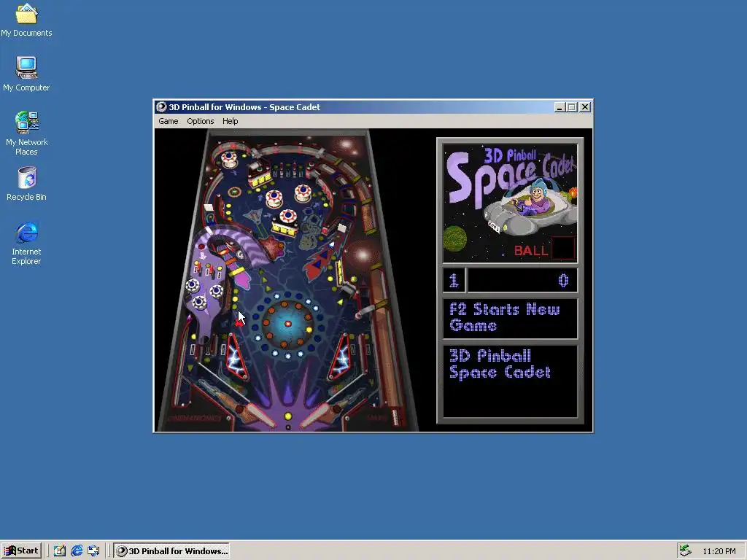Open the Options menu
This screenshot has width=747, height=560.
[200, 121]
